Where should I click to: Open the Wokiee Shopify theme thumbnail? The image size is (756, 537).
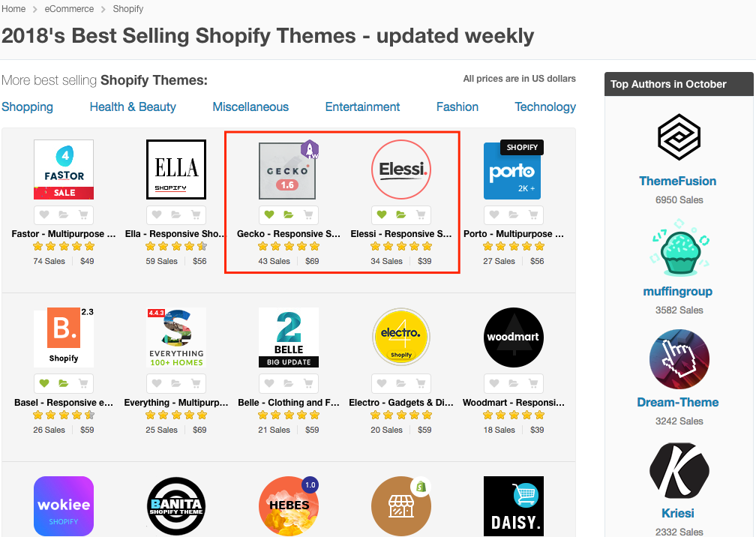(64, 506)
